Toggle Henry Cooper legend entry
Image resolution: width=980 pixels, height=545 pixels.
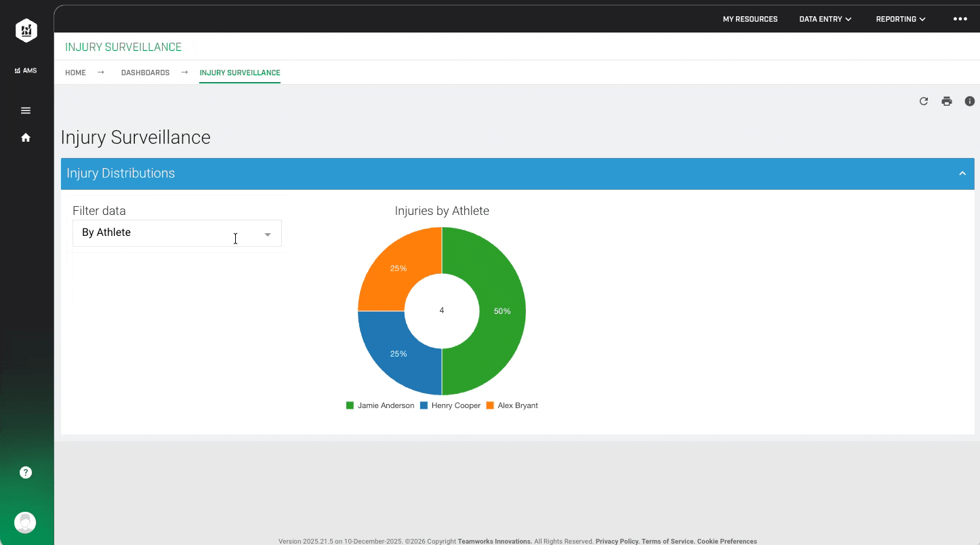(451, 405)
